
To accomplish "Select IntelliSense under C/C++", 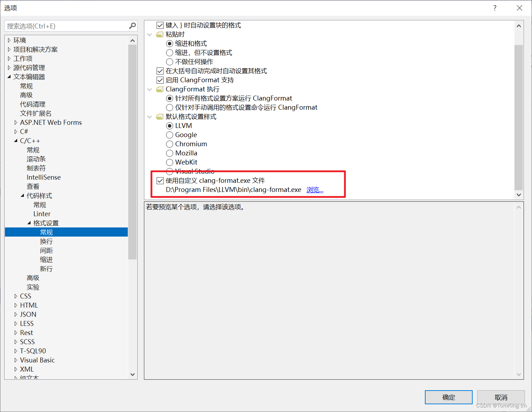I will pyautogui.click(x=44, y=177).
